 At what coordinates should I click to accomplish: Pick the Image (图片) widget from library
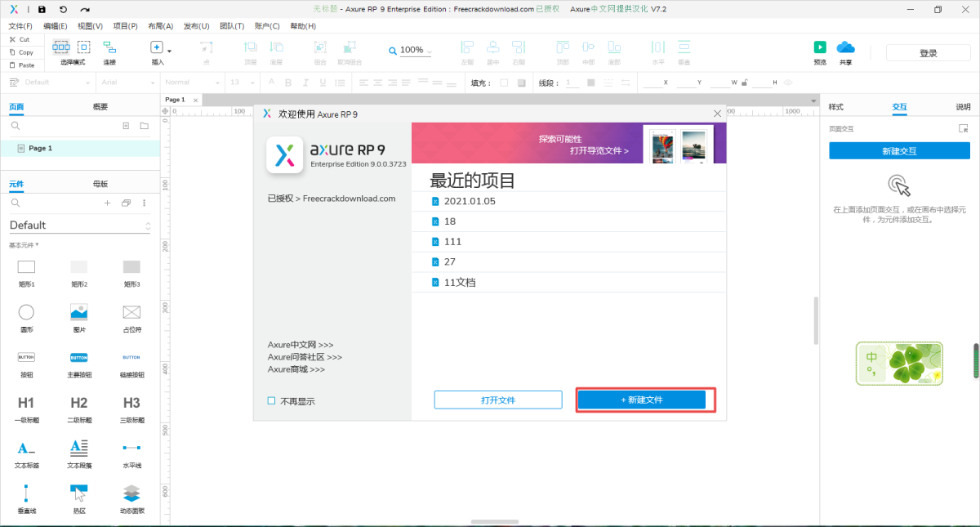tap(78, 311)
